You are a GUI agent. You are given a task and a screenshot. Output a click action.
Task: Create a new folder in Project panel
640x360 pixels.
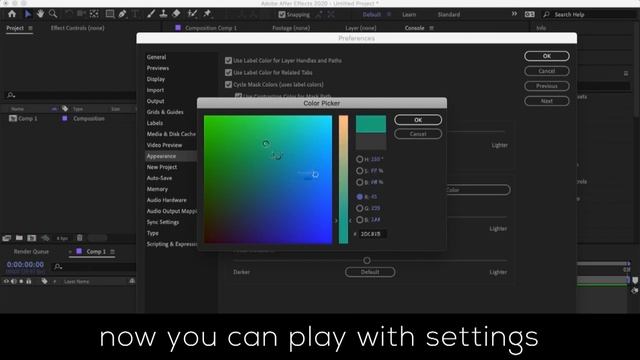coord(19,238)
